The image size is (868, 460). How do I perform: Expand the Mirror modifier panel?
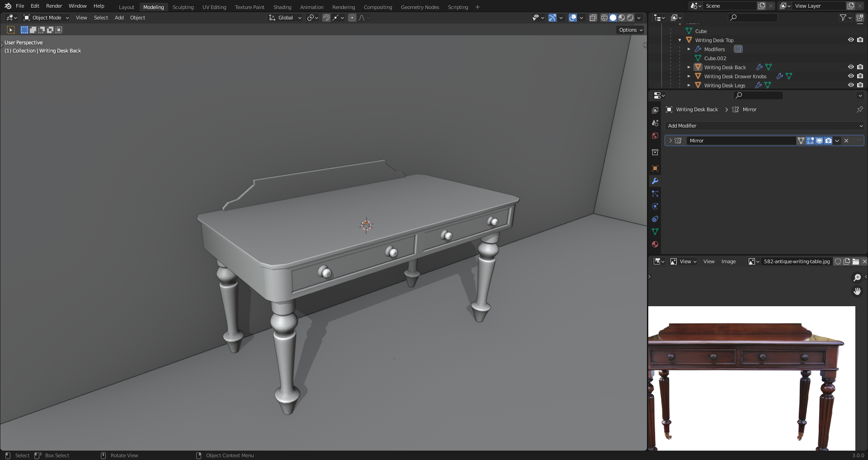(x=670, y=141)
